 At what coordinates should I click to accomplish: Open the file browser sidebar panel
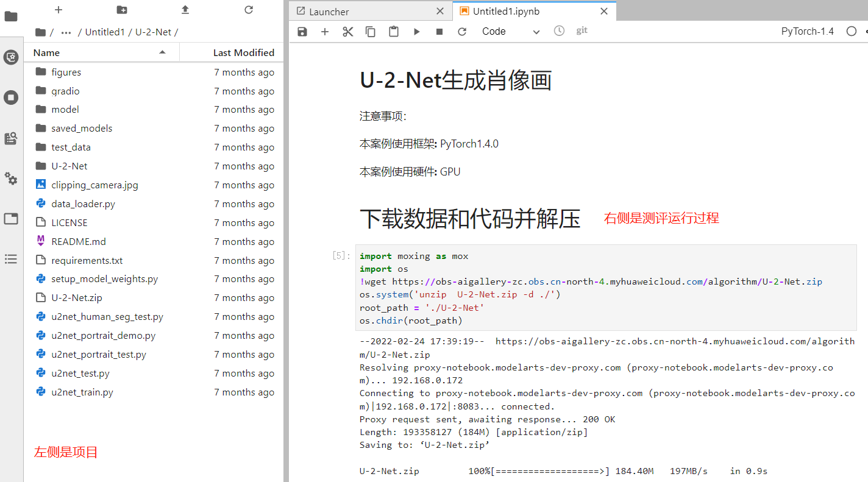[11, 16]
